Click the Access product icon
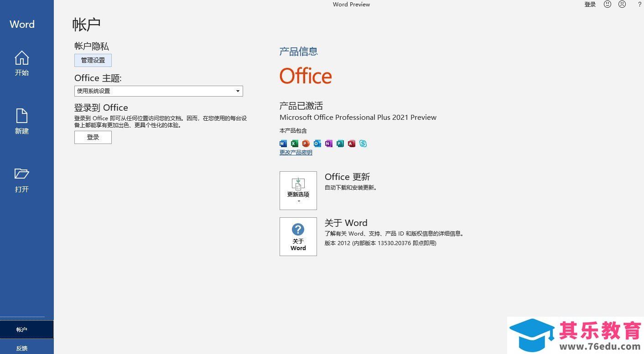Image resolution: width=644 pixels, height=354 pixels. coord(352,144)
